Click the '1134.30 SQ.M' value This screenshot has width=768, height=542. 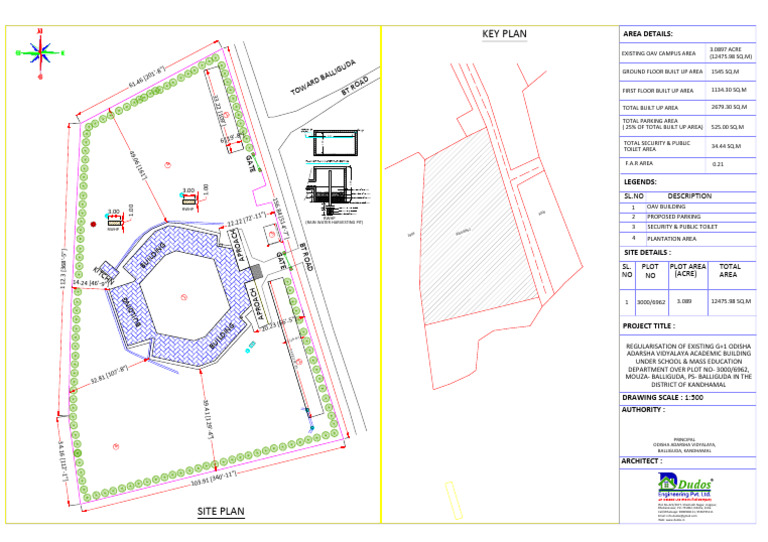click(x=729, y=90)
